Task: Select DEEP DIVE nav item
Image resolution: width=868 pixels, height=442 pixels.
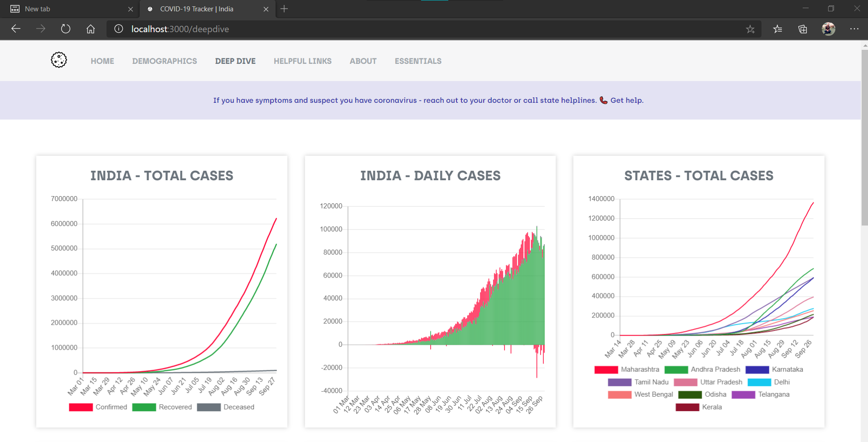Action: pos(235,61)
